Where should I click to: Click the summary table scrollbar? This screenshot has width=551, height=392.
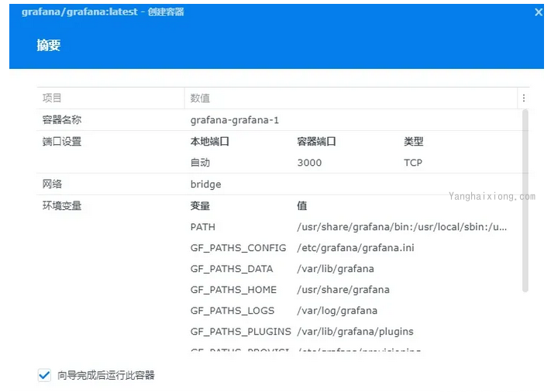pos(525,201)
